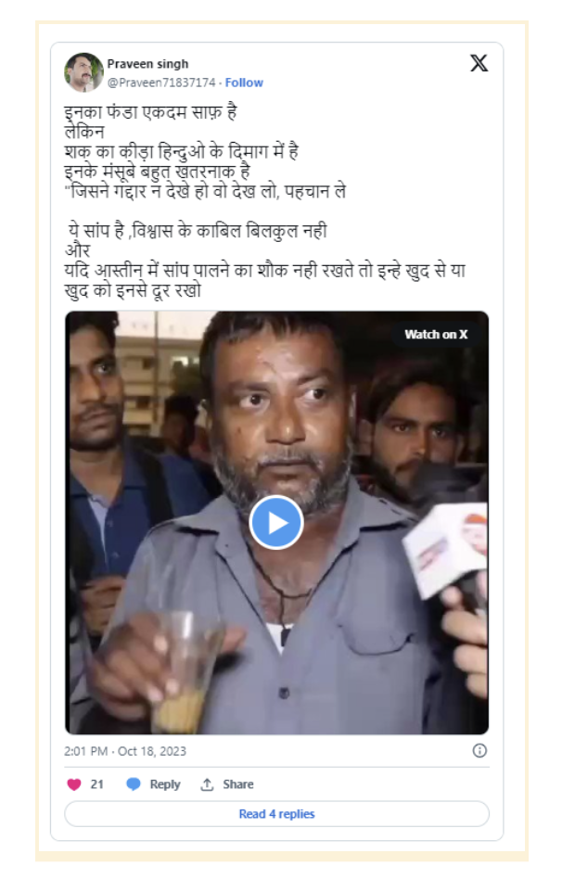Click the glass held in the video thumbnail
588x892 pixels.
tap(179, 670)
